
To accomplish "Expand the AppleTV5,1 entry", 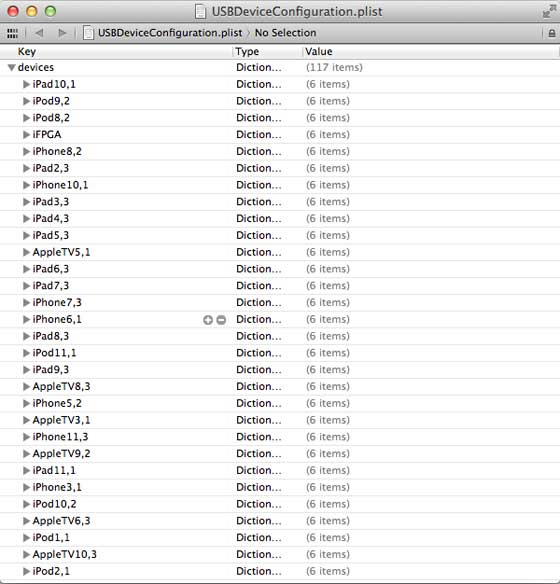I will [26, 252].
